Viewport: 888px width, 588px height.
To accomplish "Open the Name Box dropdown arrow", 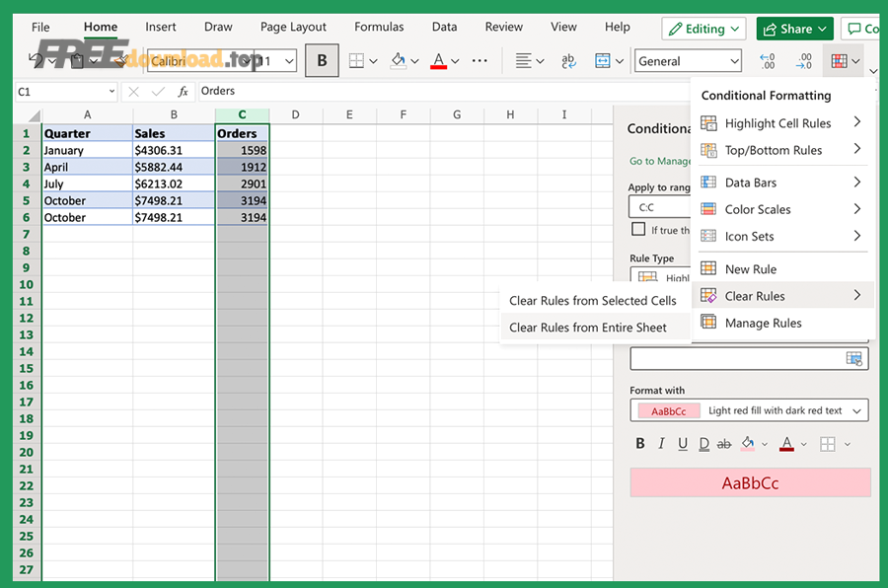I will click(111, 91).
